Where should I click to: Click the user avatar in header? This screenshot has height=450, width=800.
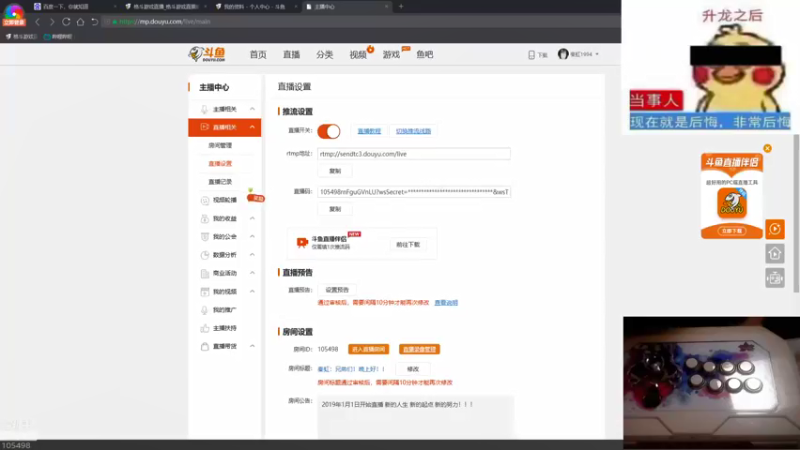coord(563,54)
